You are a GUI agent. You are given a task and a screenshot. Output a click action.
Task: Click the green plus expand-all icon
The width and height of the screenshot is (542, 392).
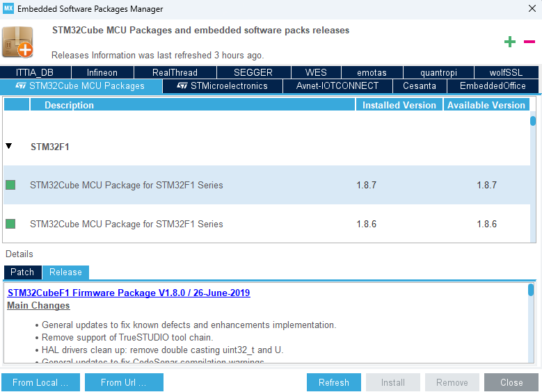click(x=509, y=42)
